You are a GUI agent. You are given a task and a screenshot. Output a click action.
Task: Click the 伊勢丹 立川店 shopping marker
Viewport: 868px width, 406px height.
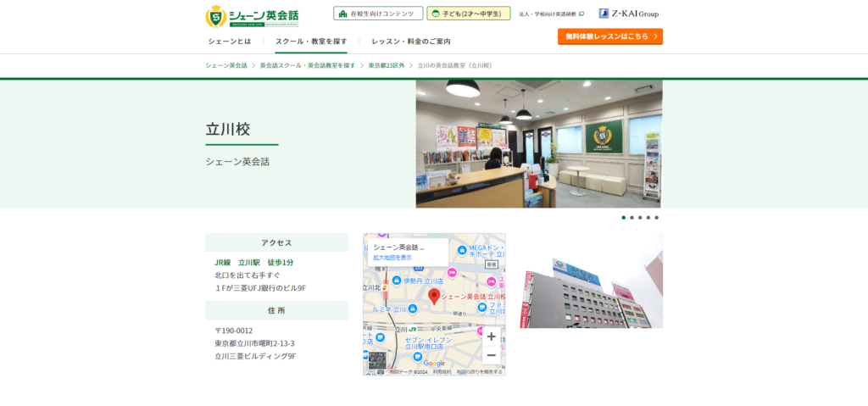397,281
